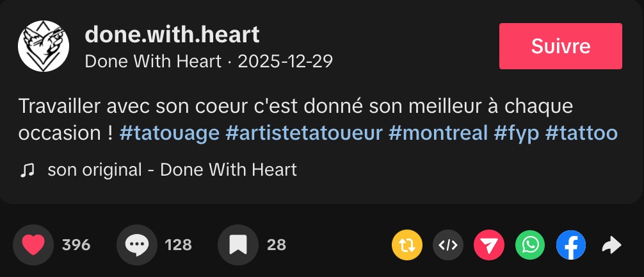Open comments via speech bubble icon
This screenshot has width=644, height=277.
pyautogui.click(x=137, y=244)
